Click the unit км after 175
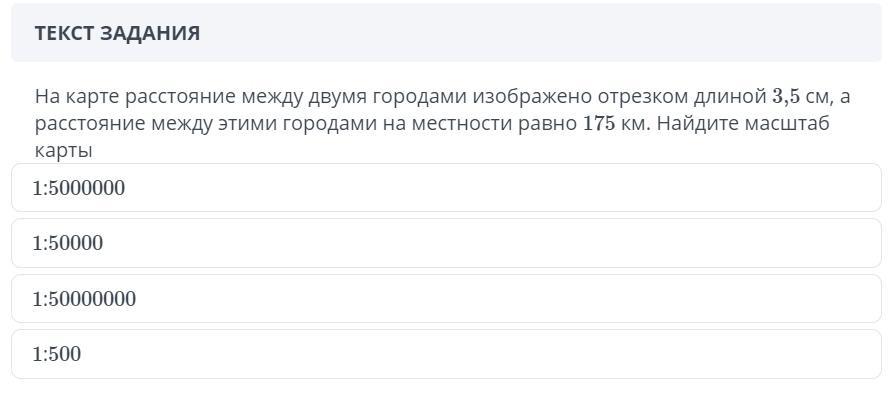895x396 pixels. [635, 124]
